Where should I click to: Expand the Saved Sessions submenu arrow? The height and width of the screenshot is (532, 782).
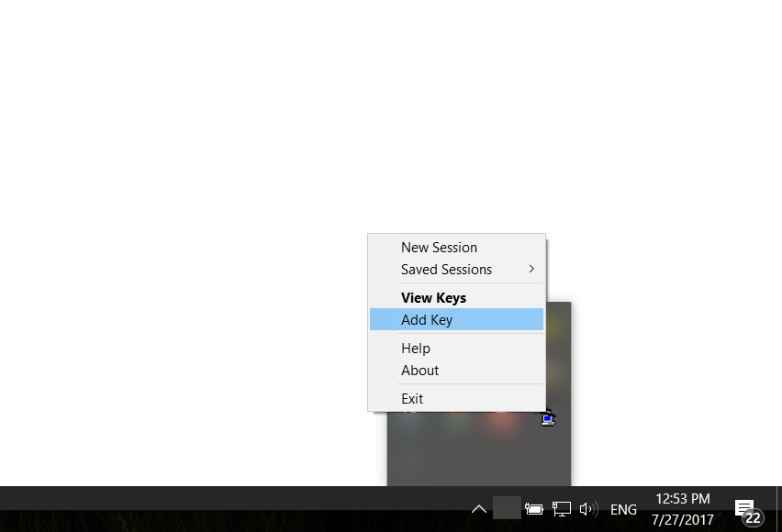[531, 269]
